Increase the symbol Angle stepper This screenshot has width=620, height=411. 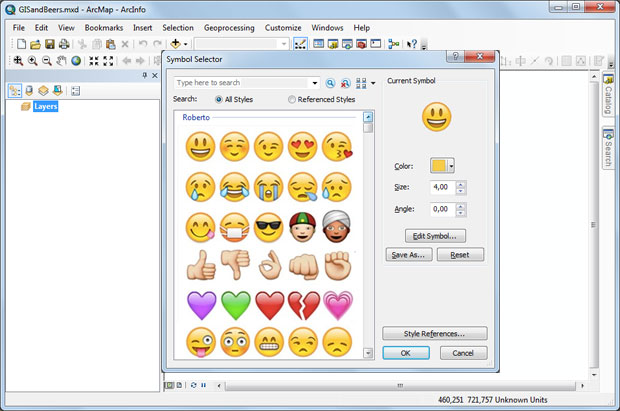point(460,206)
